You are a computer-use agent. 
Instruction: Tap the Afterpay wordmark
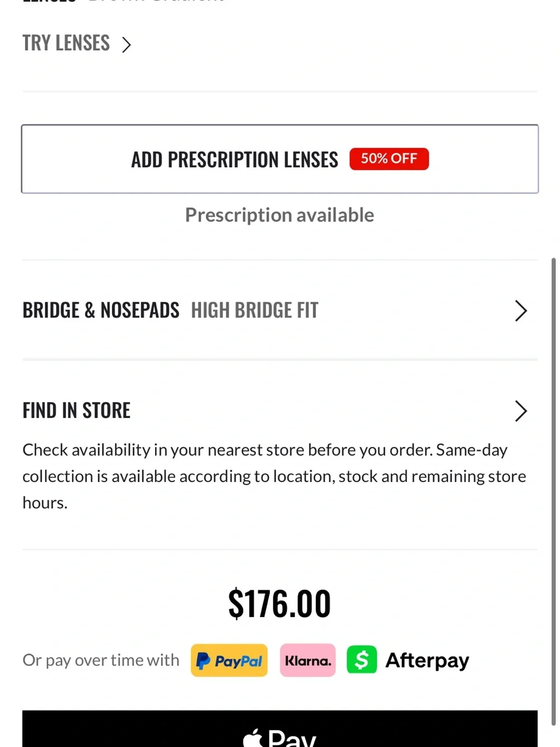(427, 661)
